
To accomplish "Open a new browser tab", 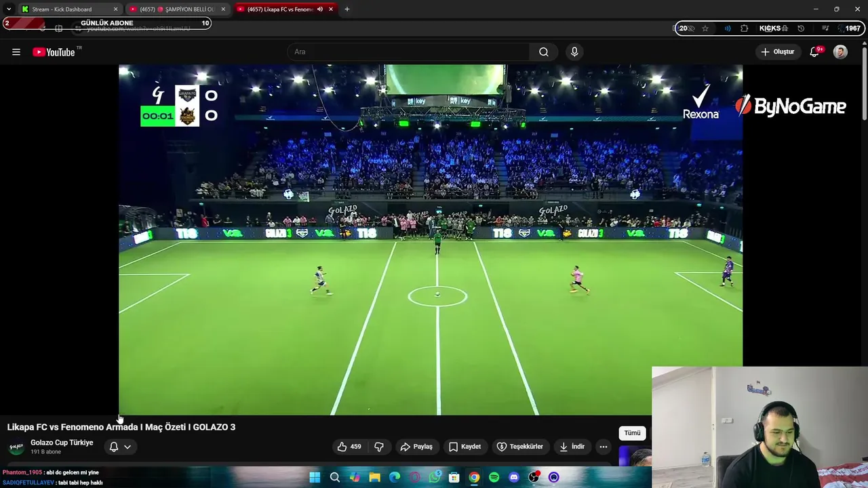I will click(x=347, y=9).
